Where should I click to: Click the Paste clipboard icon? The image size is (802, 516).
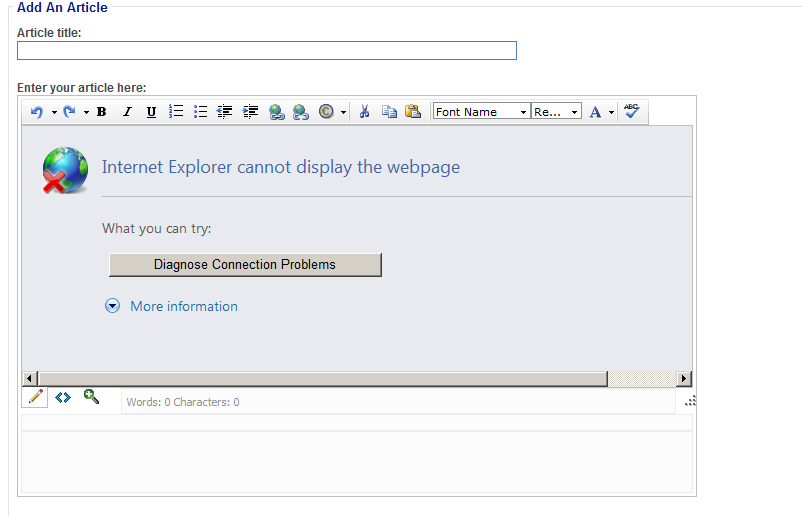coord(413,111)
